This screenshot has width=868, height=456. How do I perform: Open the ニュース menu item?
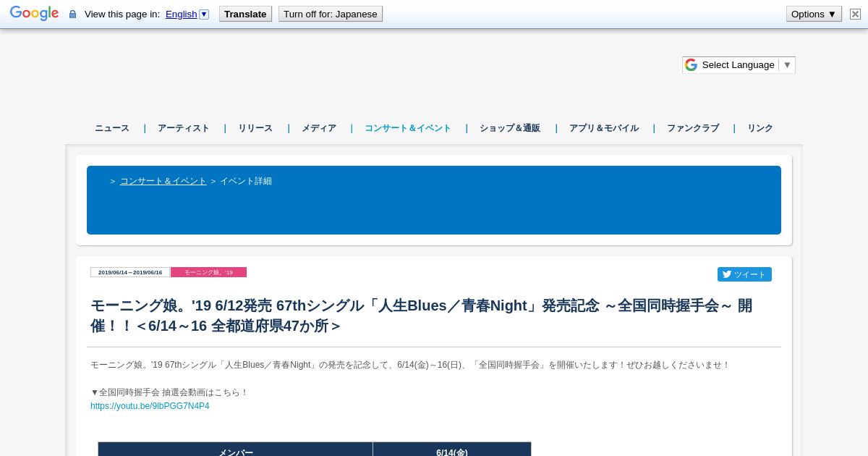[x=112, y=128]
